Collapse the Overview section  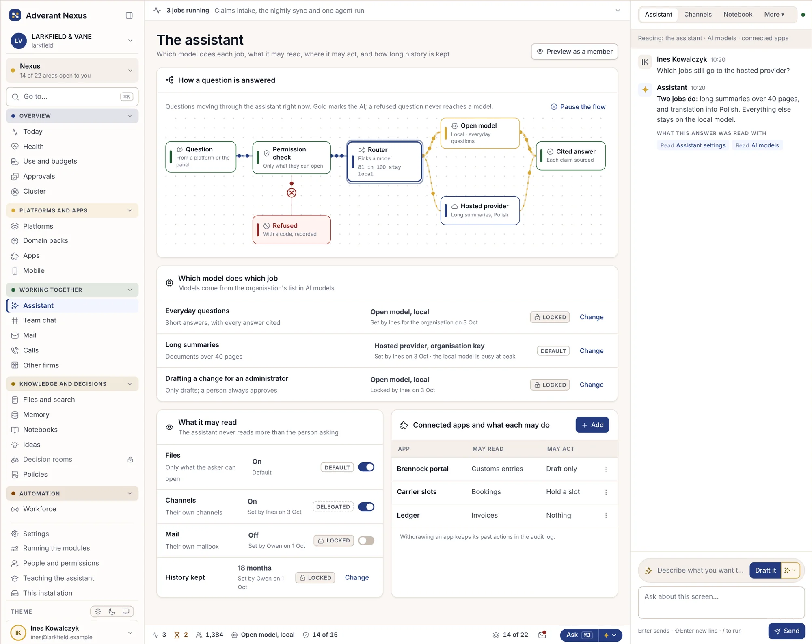pyautogui.click(x=72, y=116)
